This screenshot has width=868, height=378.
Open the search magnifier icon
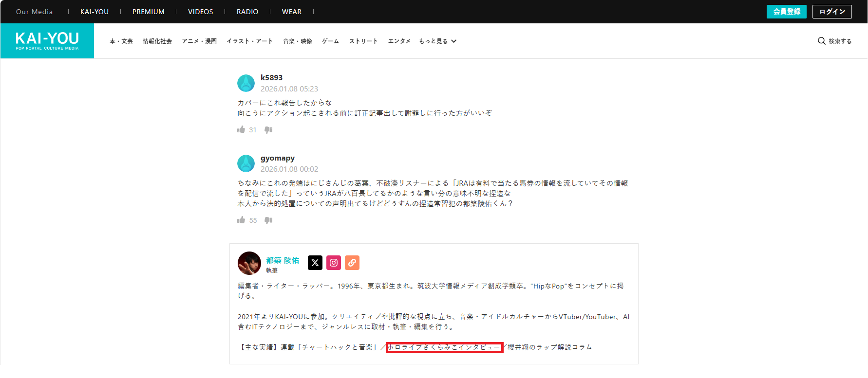tap(821, 41)
